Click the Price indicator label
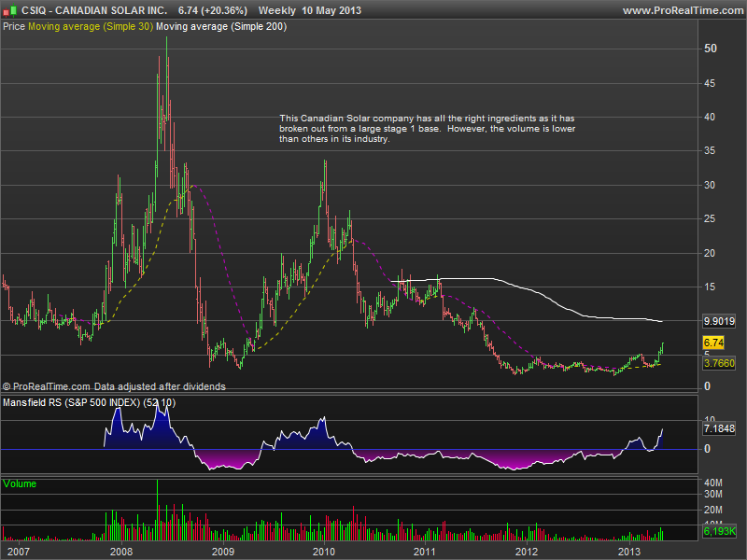747x560 pixels. [14, 27]
